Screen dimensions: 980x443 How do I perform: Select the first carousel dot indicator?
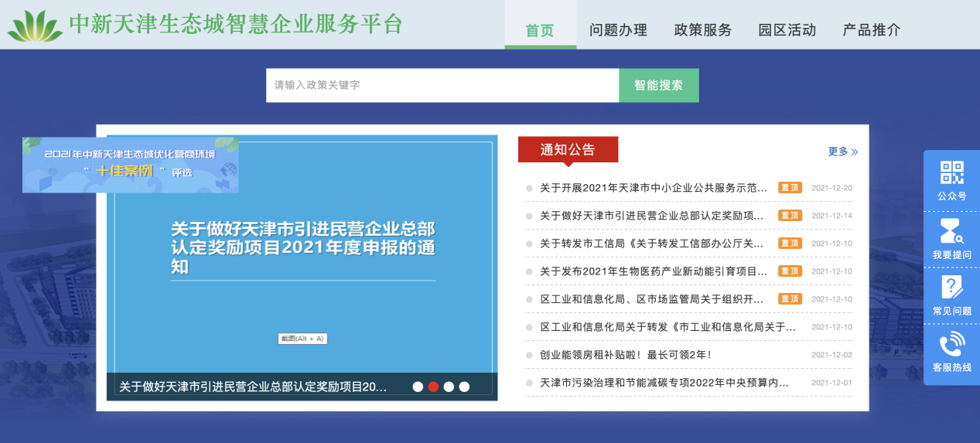[418, 387]
